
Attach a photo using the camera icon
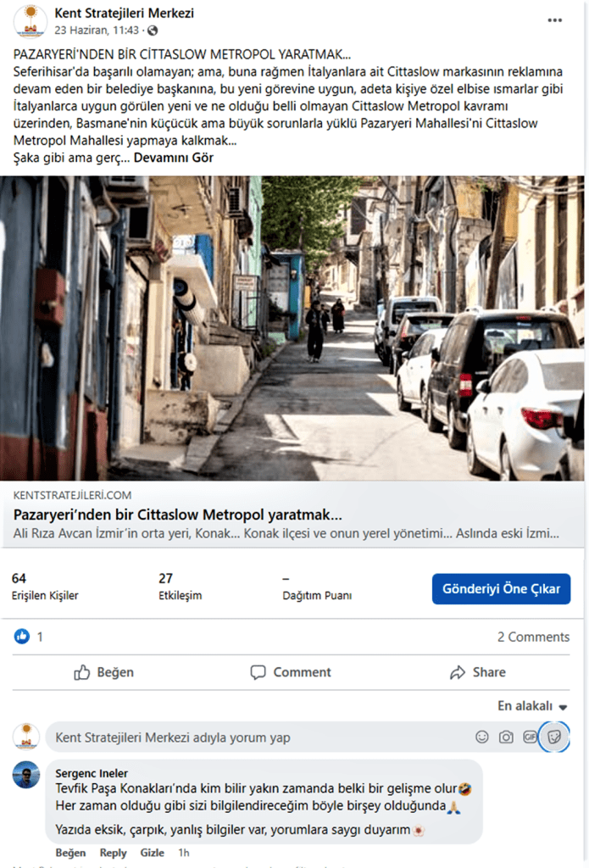[506, 737]
